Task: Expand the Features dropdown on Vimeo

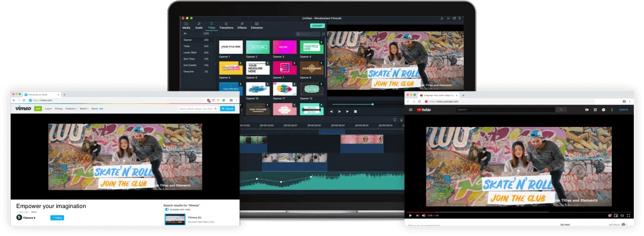Action: tap(71, 109)
